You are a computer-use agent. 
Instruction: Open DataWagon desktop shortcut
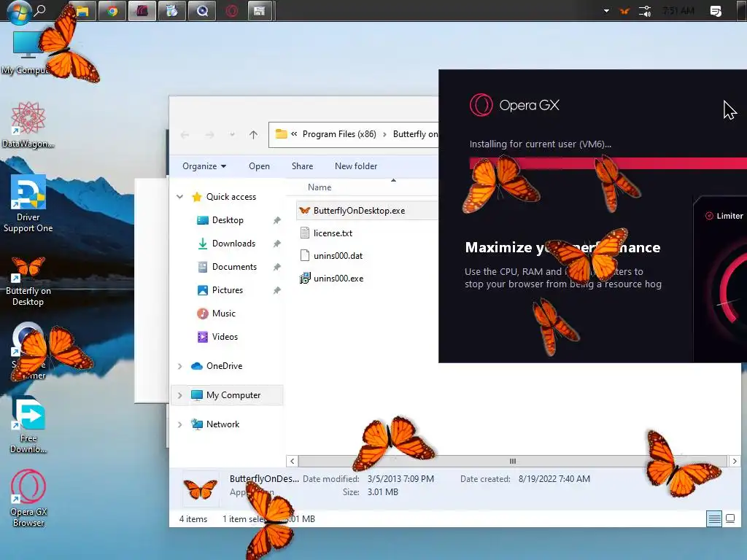[28, 125]
